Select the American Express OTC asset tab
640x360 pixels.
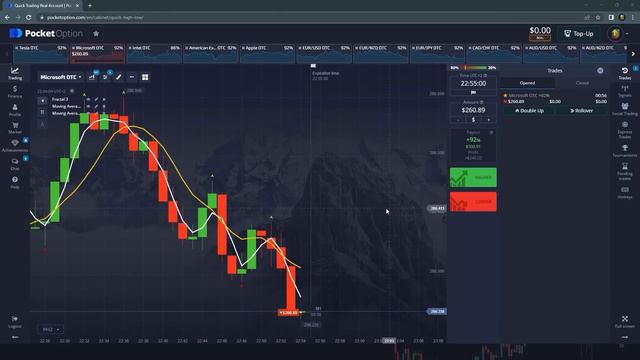click(211, 53)
